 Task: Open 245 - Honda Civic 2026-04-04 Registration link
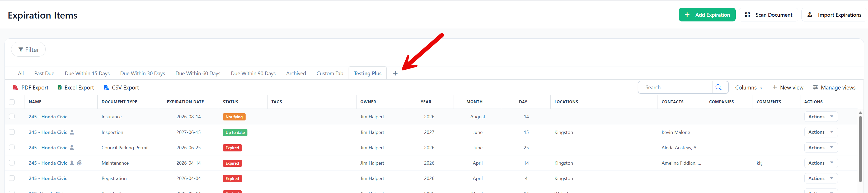(48, 178)
